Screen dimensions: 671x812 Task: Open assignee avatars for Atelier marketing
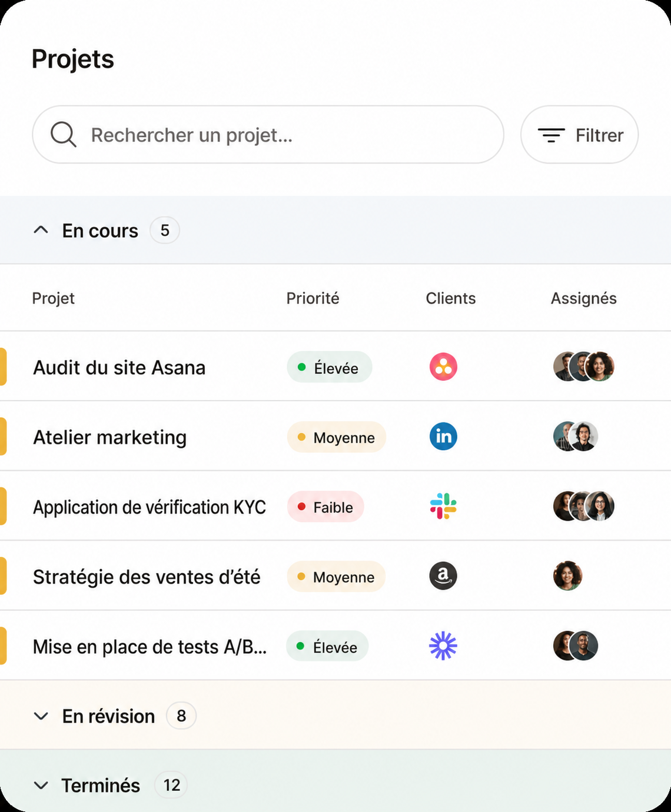pos(576,437)
